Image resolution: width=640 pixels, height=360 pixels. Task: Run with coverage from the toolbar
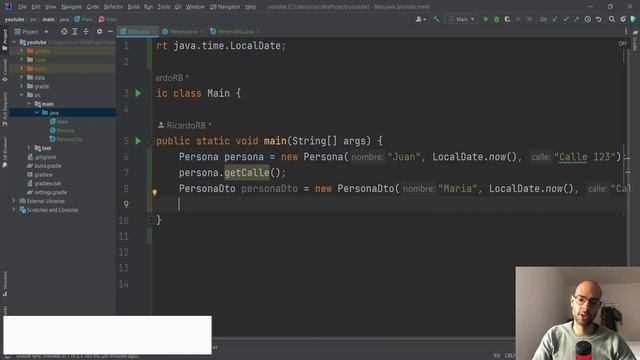coord(507,19)
